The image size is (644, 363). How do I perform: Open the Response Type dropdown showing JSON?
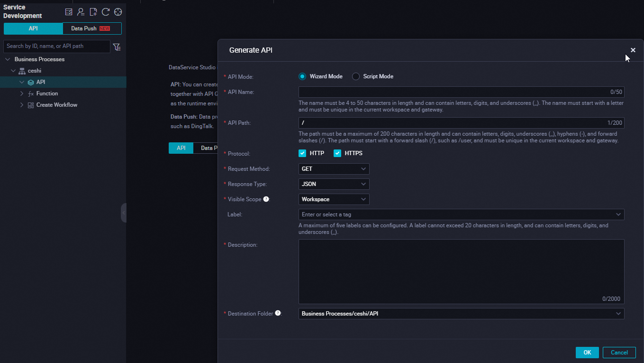point(334,184)
